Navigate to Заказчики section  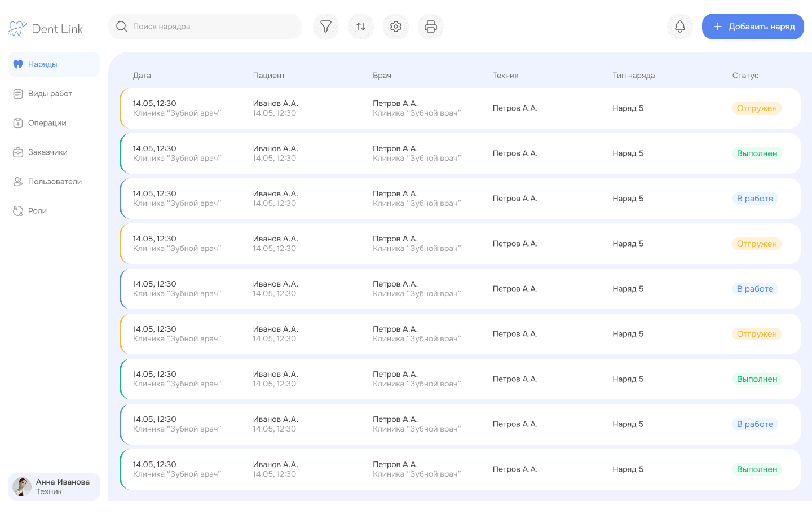tap(54, 152)
